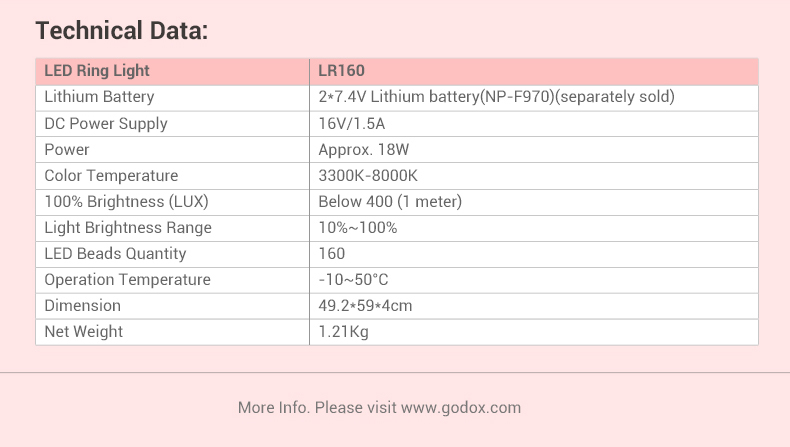
Task: Select the -10~50°C operation temperature value
Action: (x=353, y=279)
